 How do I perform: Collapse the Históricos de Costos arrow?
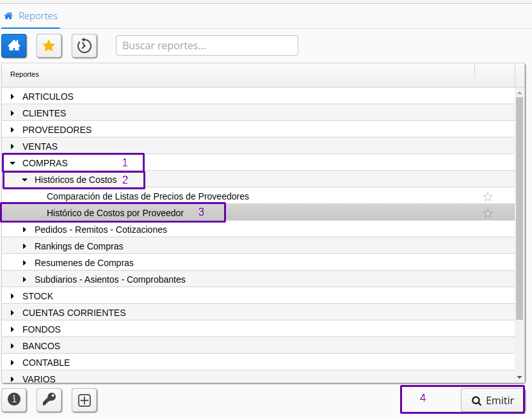pyautogui.click(x=25, y=180)
